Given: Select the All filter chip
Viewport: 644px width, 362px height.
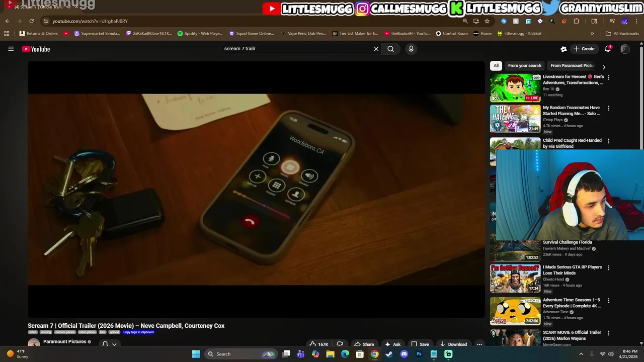Looking at the screenshot, I should 496,65.
